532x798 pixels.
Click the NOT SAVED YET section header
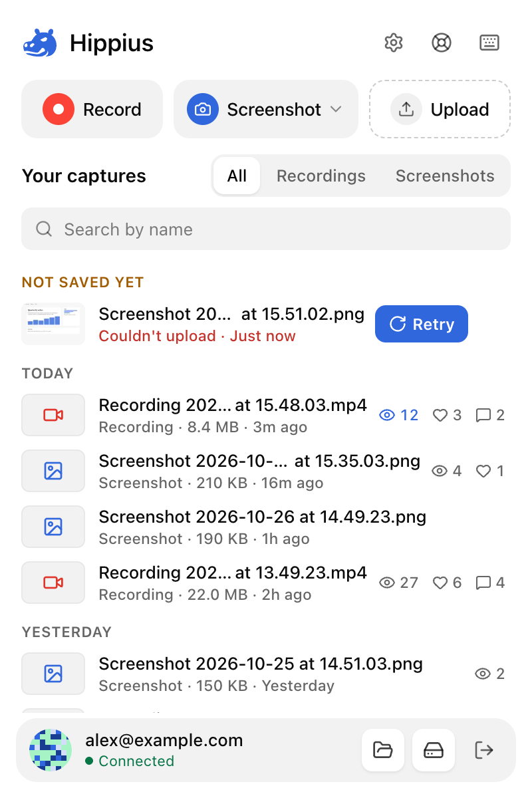point(83,282)
